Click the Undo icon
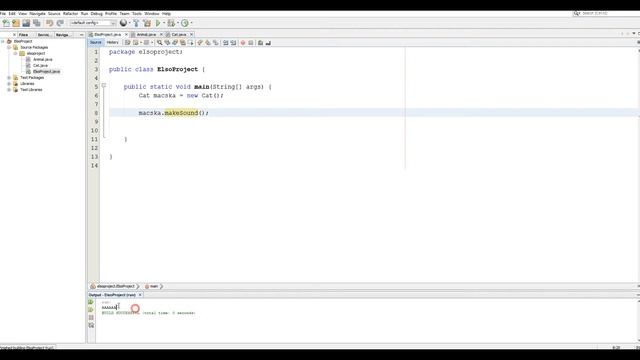The image size is (640, 360). tap(49, 23)
